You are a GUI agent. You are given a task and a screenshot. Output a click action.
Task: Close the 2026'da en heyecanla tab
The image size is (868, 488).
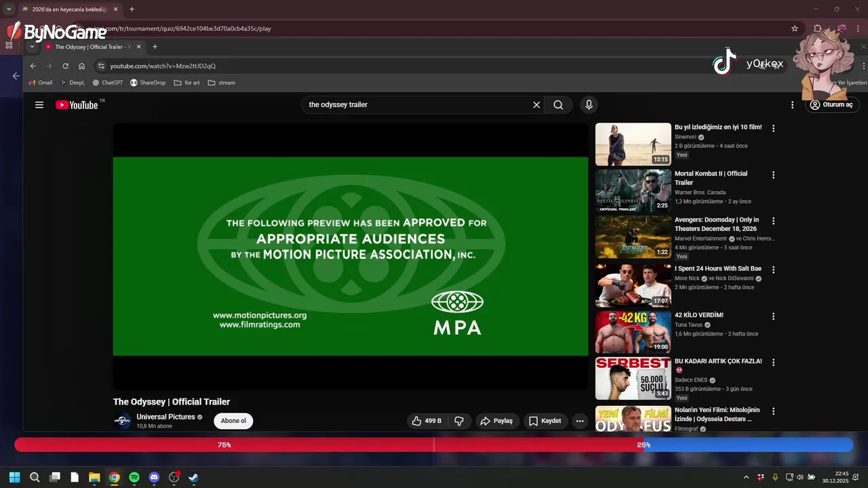pyautogui.click(x=116, y=9)
